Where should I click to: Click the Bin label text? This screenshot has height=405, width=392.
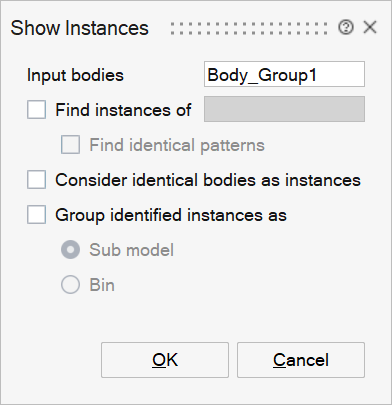(x=102, y=285)
